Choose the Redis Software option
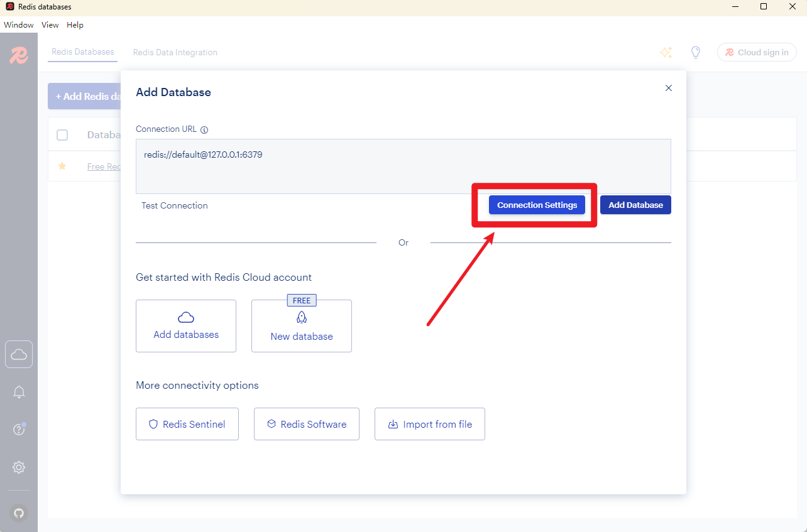The image size is (807, 532). coord(307,424)
